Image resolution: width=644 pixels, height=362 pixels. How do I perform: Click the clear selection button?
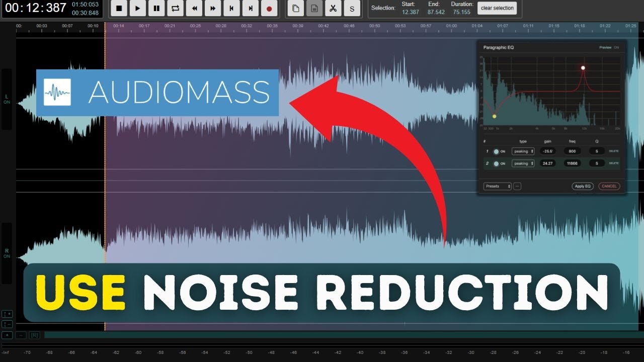[497, 8]
